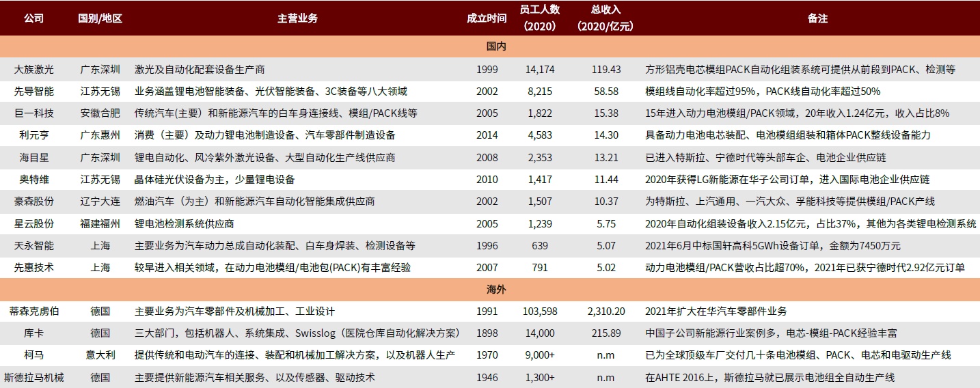
Task: Click revenue value 119.43
Action: click(605, 70)
